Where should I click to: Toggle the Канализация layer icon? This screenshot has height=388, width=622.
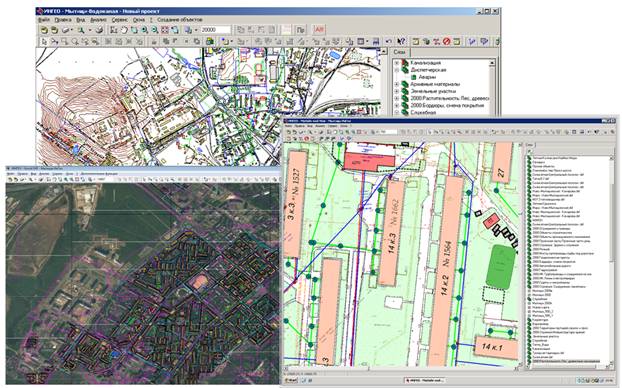click(405, 63)
